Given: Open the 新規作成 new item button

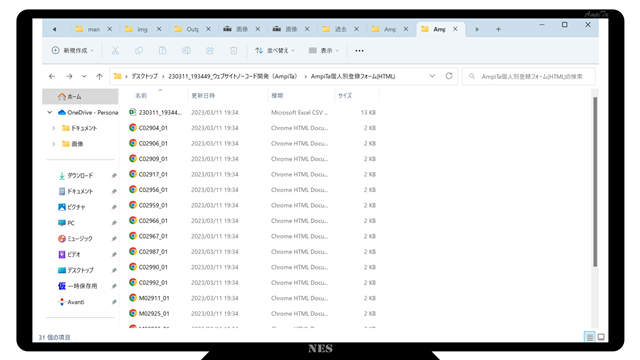Looking at the screenshot, I should (73, 50).
